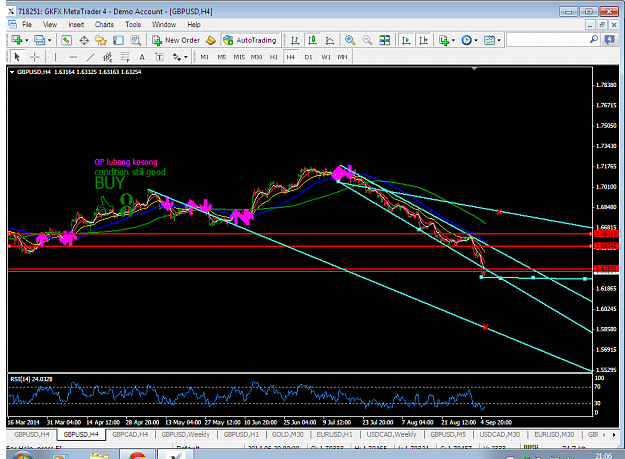This screenshot has width=625, height=459.
Task: Toggle the Navigator folder-star icon
Action: pyautogui.click(x=101, y=40)
